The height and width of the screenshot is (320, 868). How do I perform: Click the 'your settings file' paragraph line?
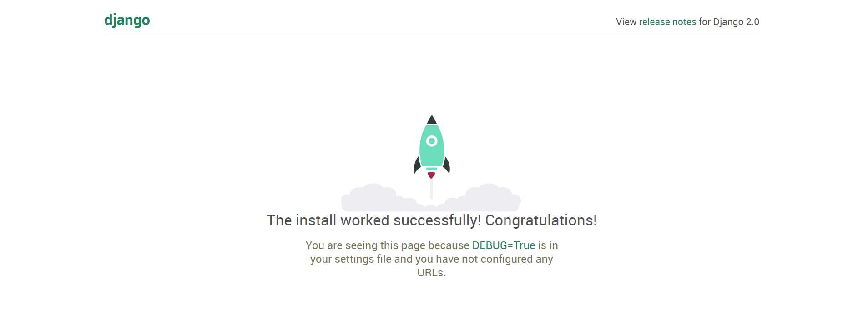click(432, 259)
